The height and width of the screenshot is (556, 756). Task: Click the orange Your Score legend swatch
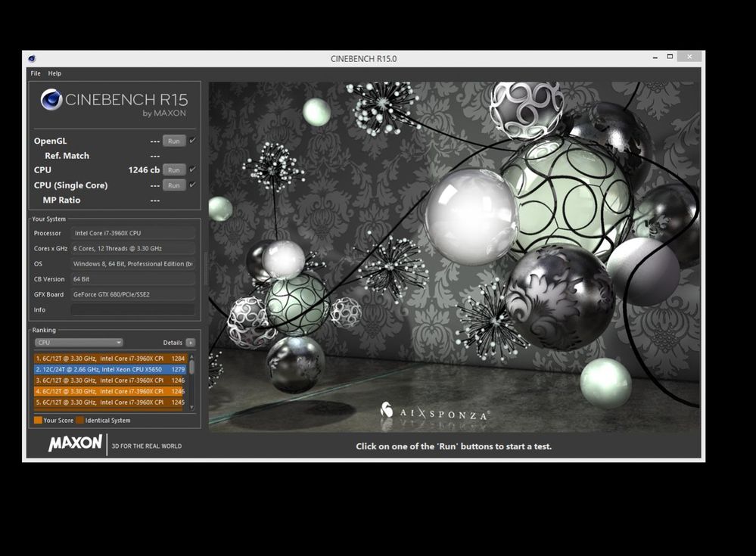38,420
